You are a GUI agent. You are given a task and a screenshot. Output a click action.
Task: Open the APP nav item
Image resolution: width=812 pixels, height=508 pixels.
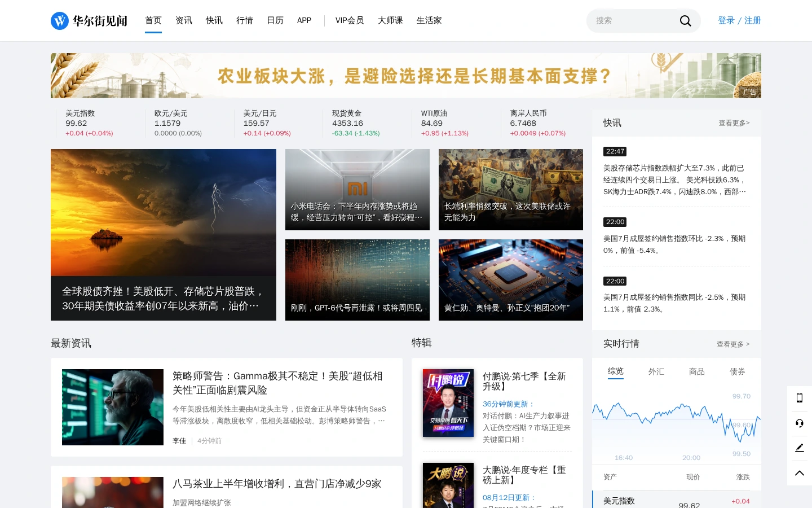[x=304, y=20]
